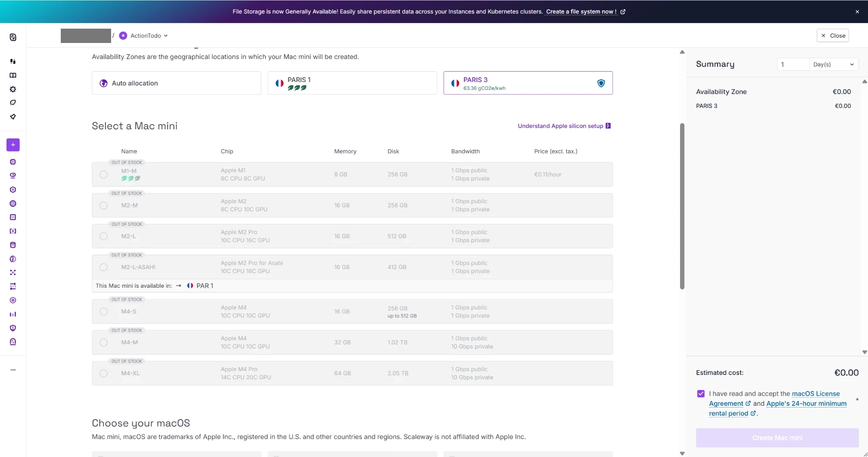868x457 pixels.
Task: Select the M4-S radio button
Action: (103, 312)
